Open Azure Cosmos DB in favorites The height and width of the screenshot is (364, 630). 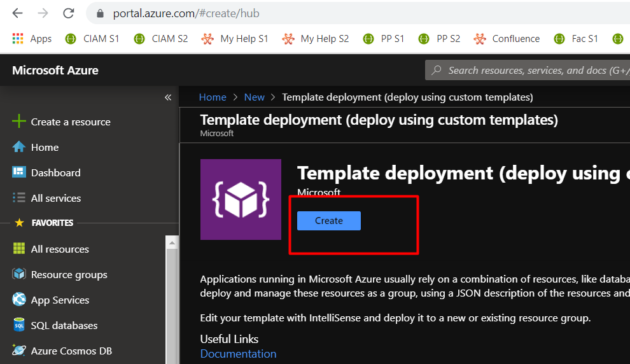(71, 351)
